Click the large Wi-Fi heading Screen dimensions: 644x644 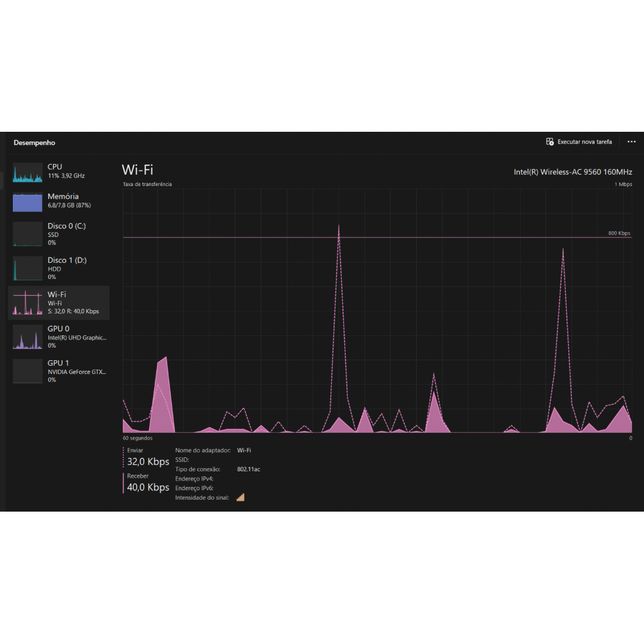click(x=137, y=170)
